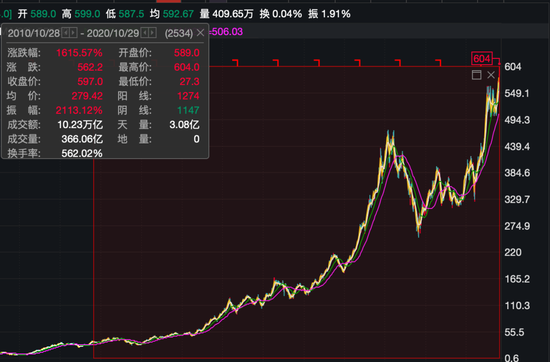Open the selected range in a window
The width and height of the screenshot is (550, 362).
coord(476,75)
